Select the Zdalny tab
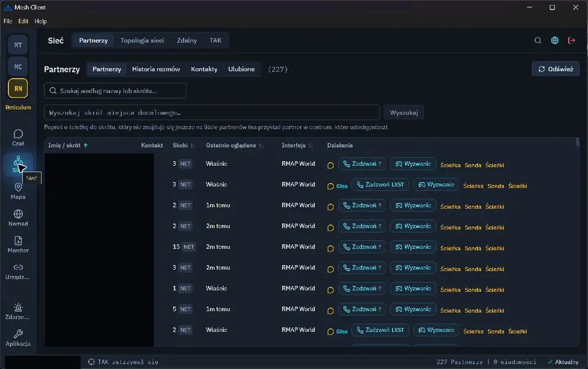The height and width of the screenshot is (369, 588). point(187,40)
